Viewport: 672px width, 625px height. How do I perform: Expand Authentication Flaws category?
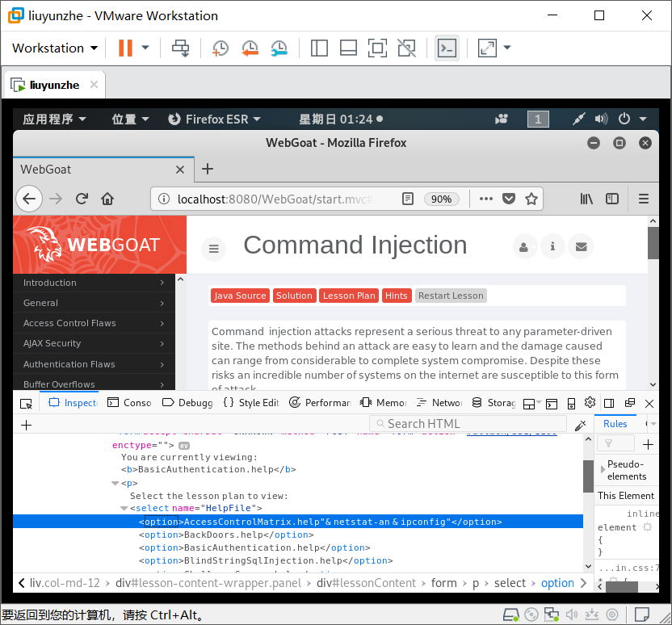[x=94, y=364]
